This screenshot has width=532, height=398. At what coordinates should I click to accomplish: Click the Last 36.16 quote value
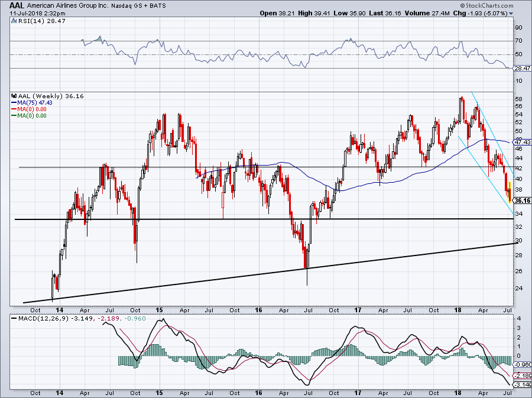(385, 13)
